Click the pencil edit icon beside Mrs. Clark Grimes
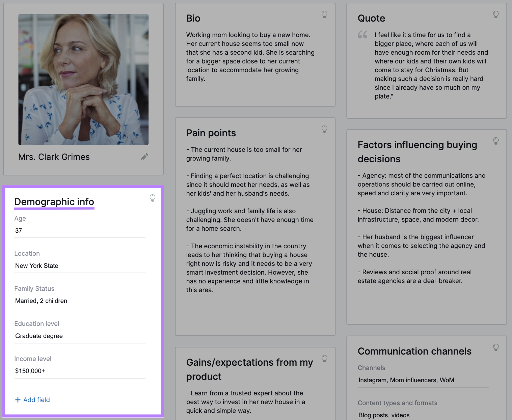This screenshot has height=420, width=512. [x=144, y=157]
